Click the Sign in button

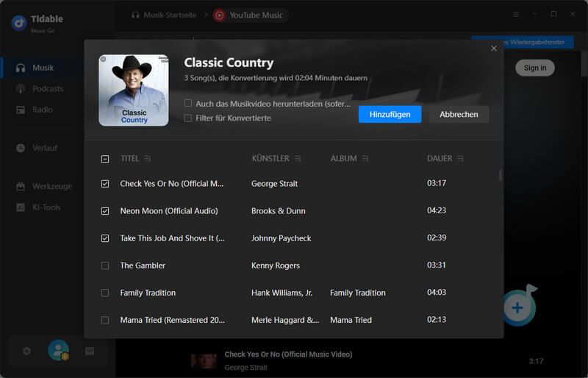click(535, 68)
